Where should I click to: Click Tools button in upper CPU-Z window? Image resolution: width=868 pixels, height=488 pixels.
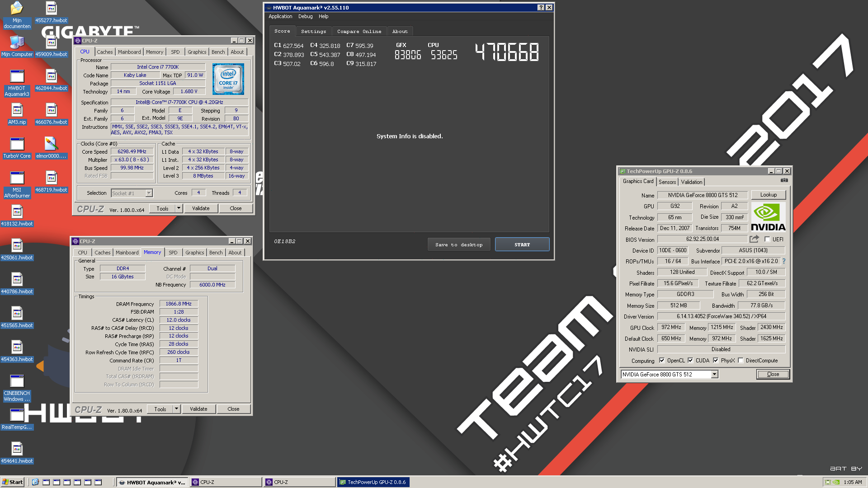tap(162, 208)
